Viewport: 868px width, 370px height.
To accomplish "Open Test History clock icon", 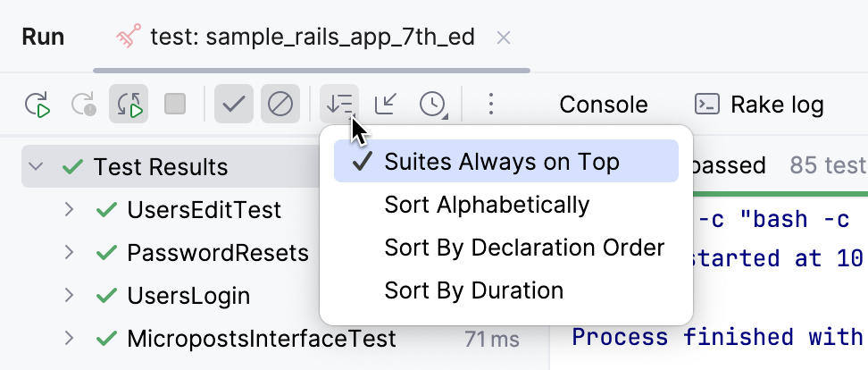I will click(433, 105).
